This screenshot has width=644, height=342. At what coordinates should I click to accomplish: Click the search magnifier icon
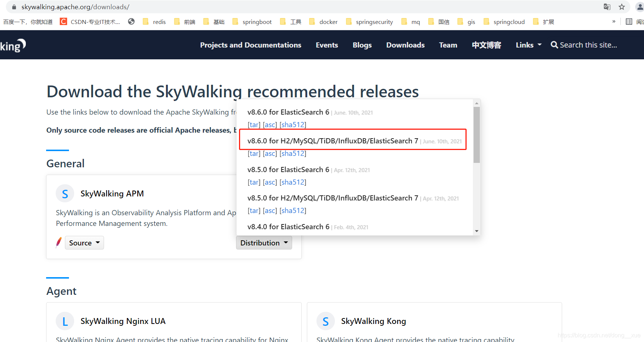[x=554, y=45]
